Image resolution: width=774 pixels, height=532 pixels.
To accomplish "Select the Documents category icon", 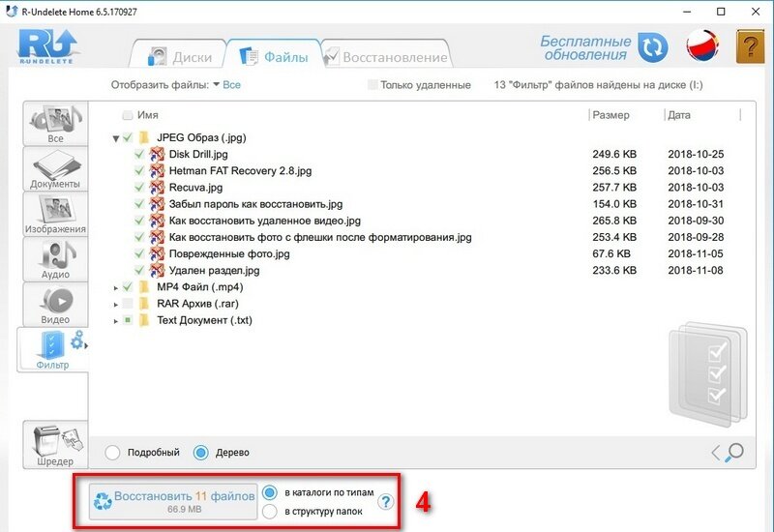I will coord(55,168).
